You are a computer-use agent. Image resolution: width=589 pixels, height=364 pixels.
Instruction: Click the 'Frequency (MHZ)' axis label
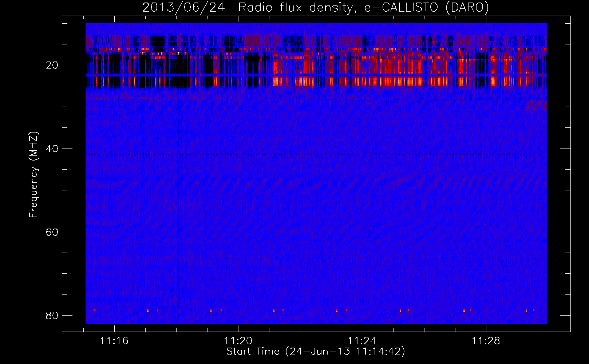pos(33,175)
